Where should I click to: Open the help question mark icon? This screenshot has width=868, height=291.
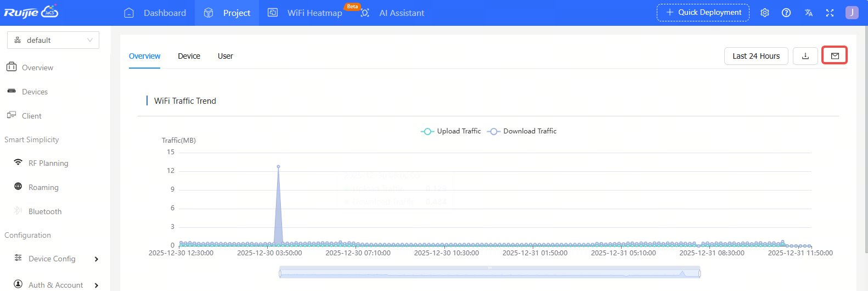point(786,13)
